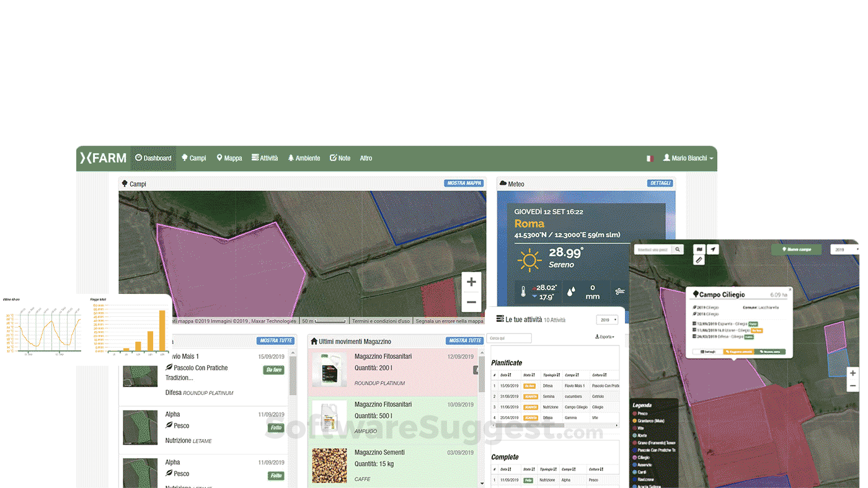
Task: Click the Italian flag language icon
Action: coord(650,158)
